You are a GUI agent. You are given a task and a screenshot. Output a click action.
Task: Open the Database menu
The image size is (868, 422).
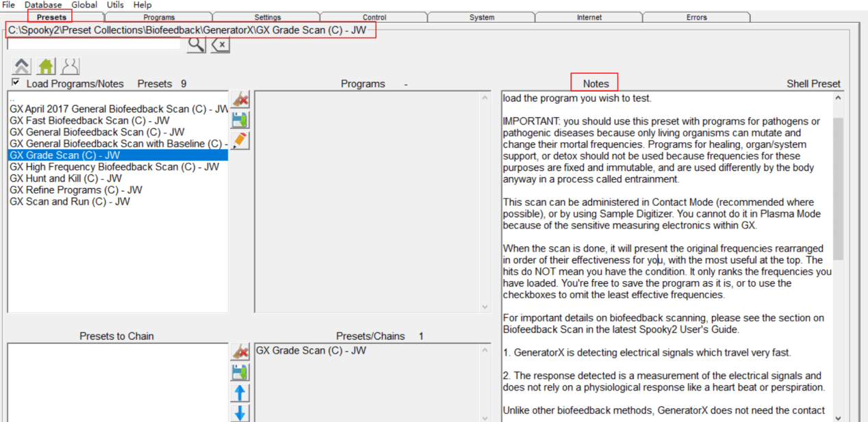[43, 5]
